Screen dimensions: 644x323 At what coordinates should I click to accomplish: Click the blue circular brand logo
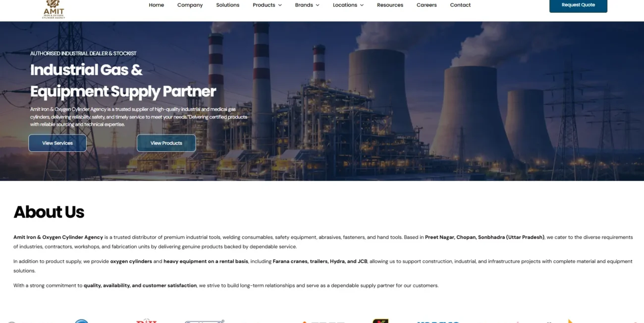click(x=81, y=321)
